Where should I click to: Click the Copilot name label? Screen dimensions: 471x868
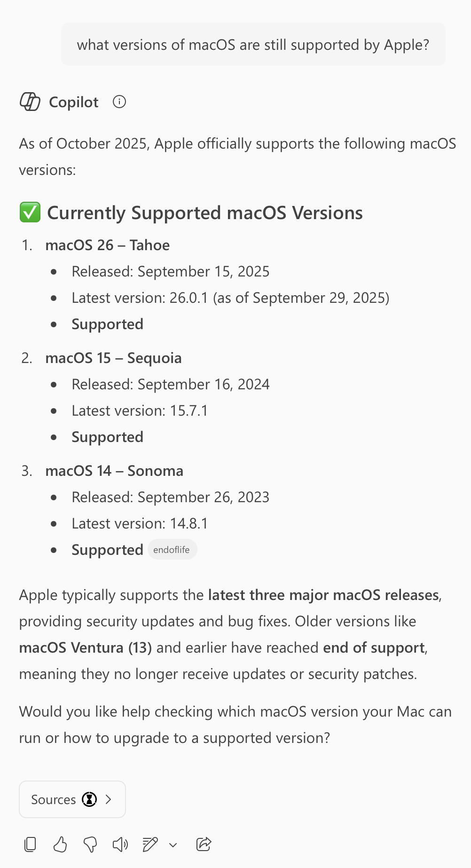pos(73,102)
